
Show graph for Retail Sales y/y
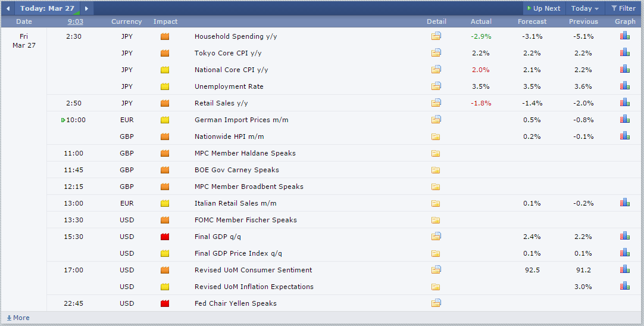point(625,103)
